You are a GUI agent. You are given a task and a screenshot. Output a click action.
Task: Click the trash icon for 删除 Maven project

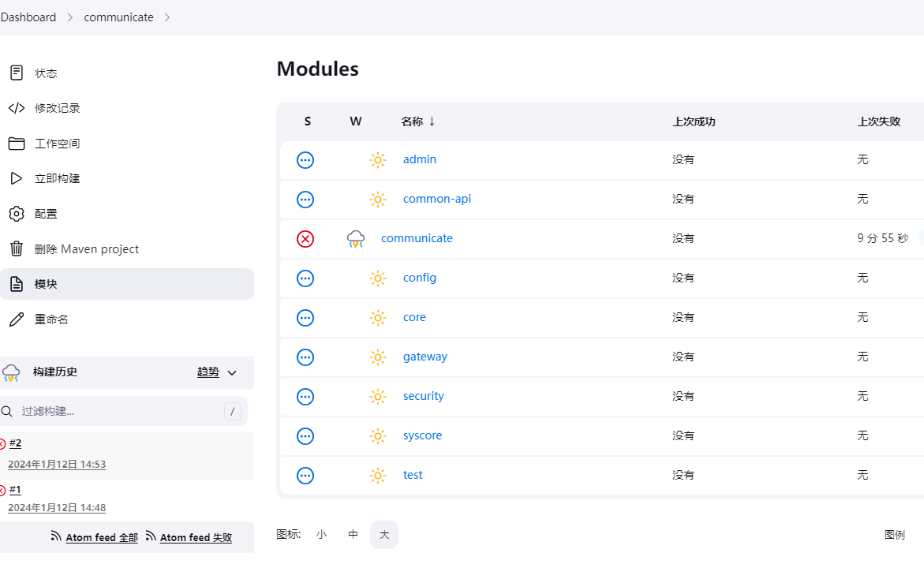coord(17,249)
